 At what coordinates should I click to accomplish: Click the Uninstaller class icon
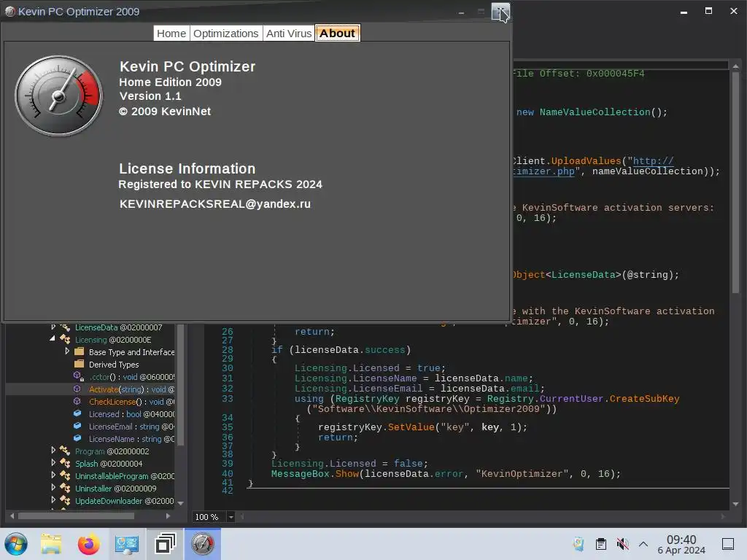[65, 488]
